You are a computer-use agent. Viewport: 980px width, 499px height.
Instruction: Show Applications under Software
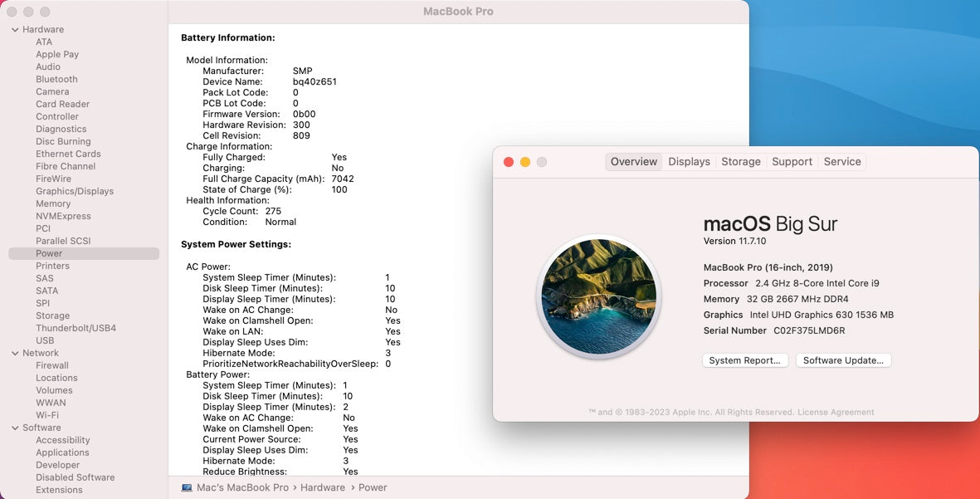(x=62, y=453)
